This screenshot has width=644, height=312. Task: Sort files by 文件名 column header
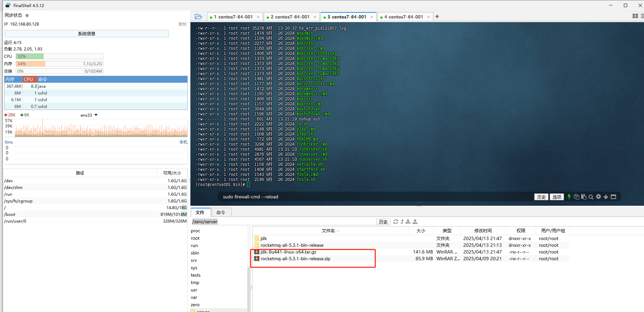click(331, 231)
